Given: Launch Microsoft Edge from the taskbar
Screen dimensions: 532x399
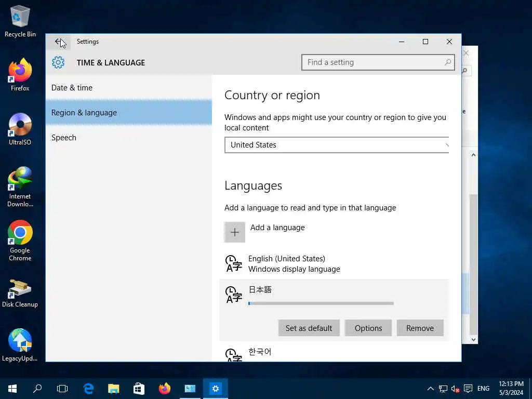Looking at the screenshot, I should (88, 389).
